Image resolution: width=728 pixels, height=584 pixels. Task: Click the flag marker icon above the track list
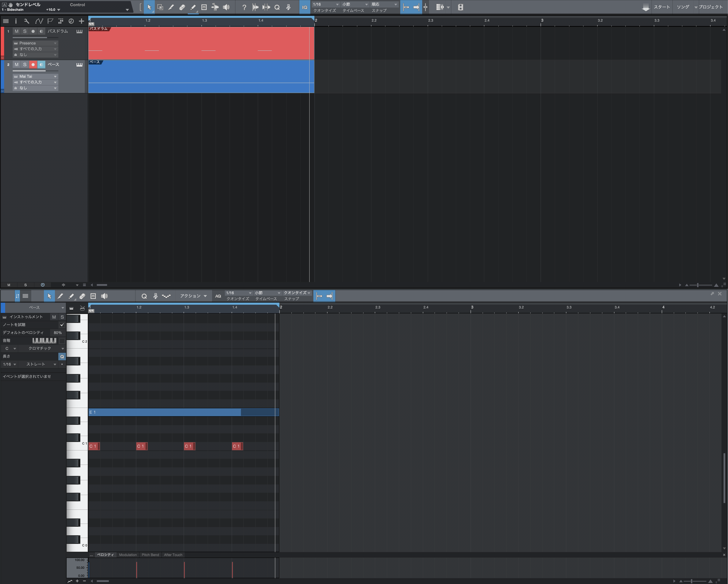tap(50, 21)
